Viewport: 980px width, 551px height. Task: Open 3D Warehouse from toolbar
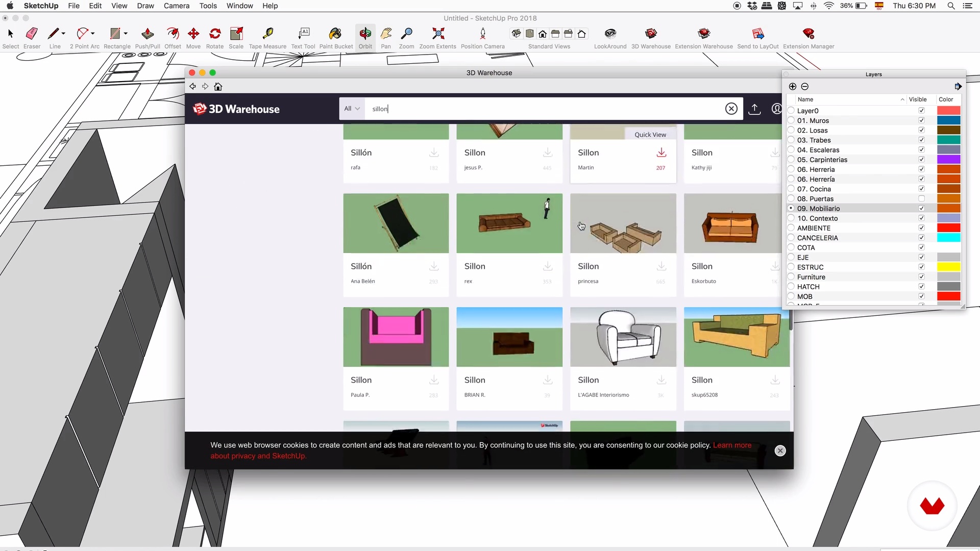click(x=651, y=38)
